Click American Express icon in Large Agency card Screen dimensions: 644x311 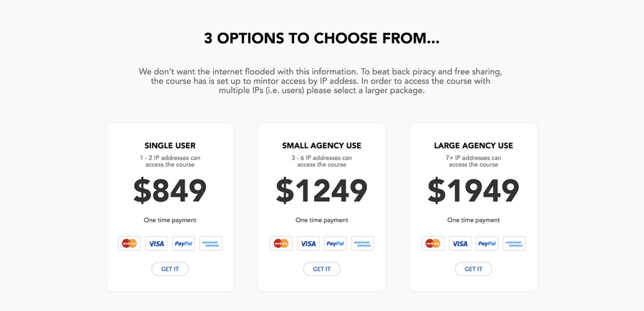click(x=514, y=243)
